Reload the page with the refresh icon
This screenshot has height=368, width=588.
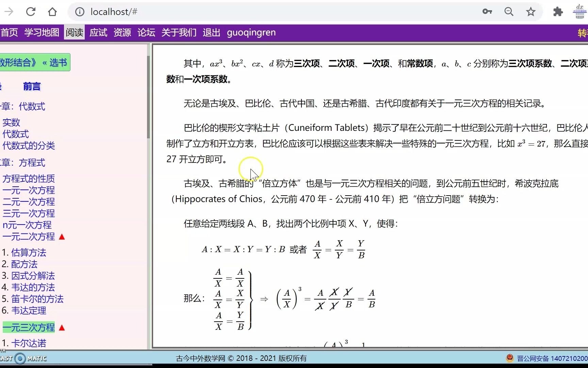tap(31, 12)
